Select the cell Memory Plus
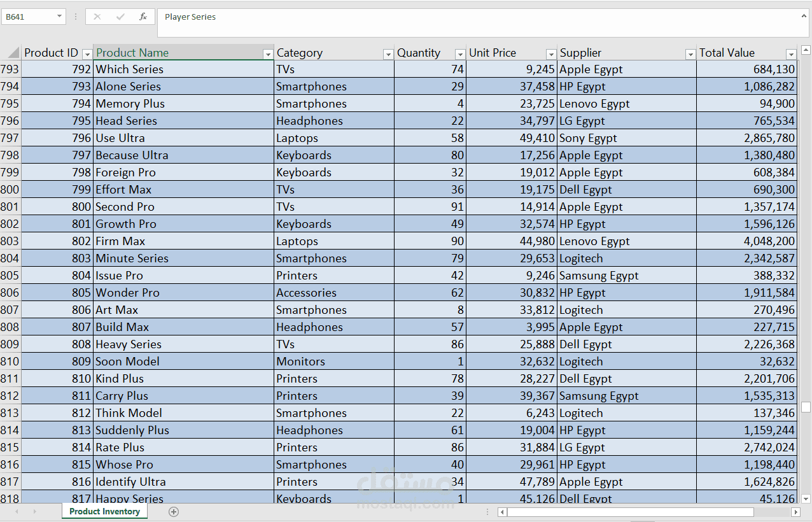This screenshot has width=812, height=522. pos(183,104)
